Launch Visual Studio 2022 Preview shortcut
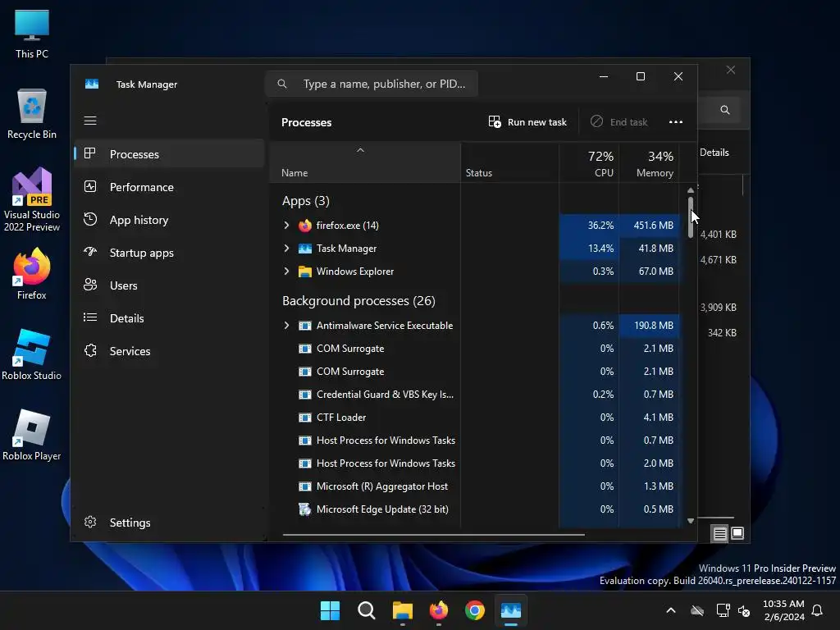This screenshot has height=630, width=840. [x=32, y=199]
